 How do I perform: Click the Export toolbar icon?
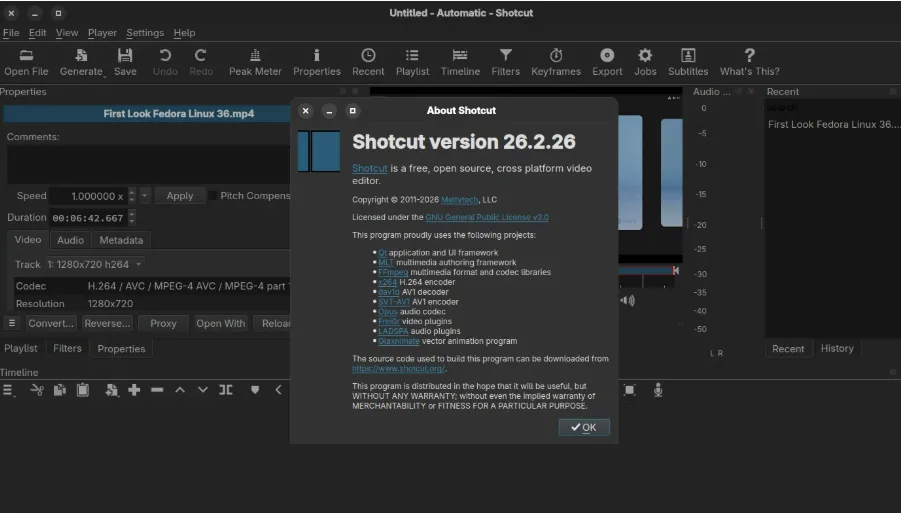[x=607, y=62]
